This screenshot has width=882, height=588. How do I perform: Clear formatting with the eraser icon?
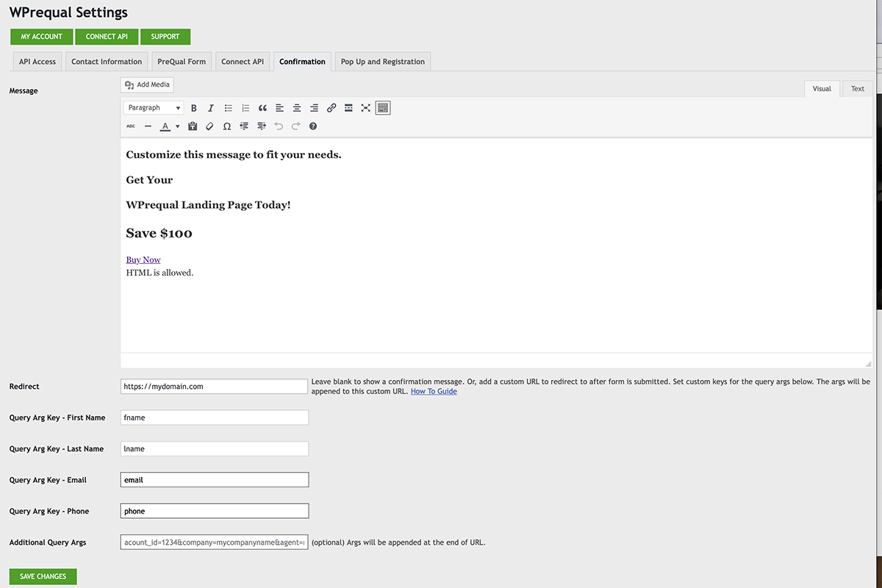tap(209, 126)
